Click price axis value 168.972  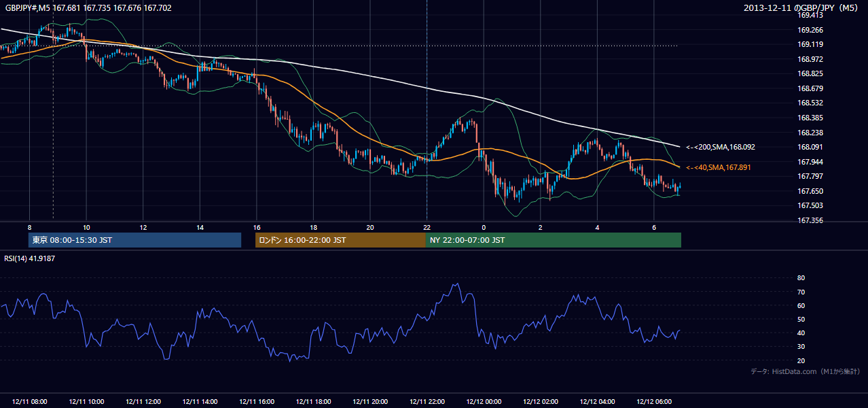click(x=810, y=59)
